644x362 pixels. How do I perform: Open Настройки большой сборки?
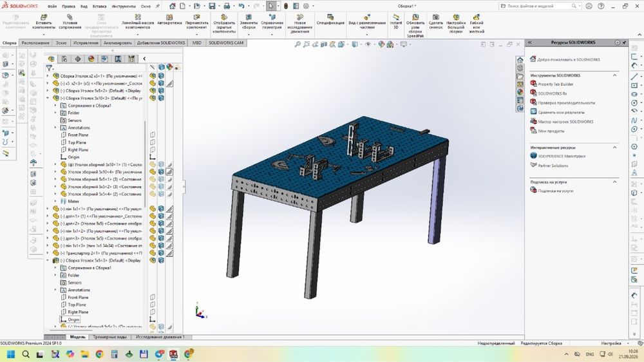(x=456, y=24)
